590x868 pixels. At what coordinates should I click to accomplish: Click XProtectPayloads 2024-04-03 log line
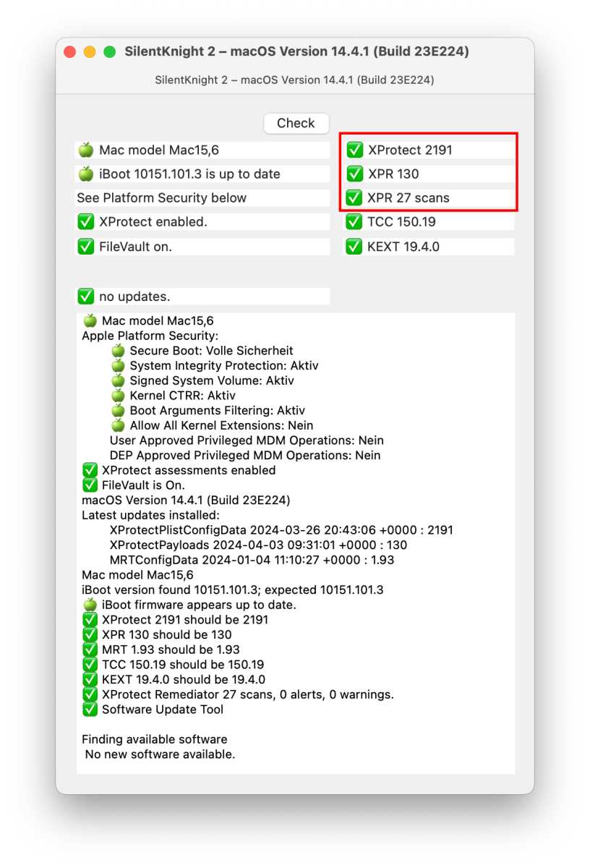(x=258, y=545)
